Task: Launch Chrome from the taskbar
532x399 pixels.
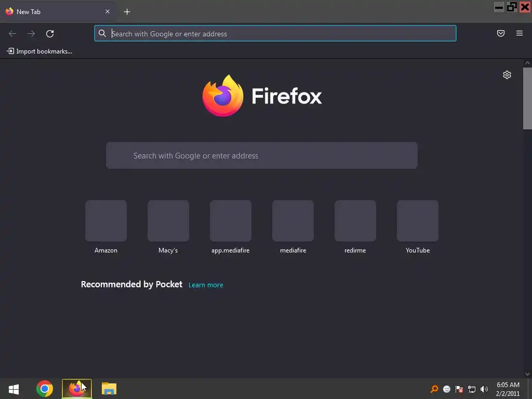Action: tap(45, 389)
